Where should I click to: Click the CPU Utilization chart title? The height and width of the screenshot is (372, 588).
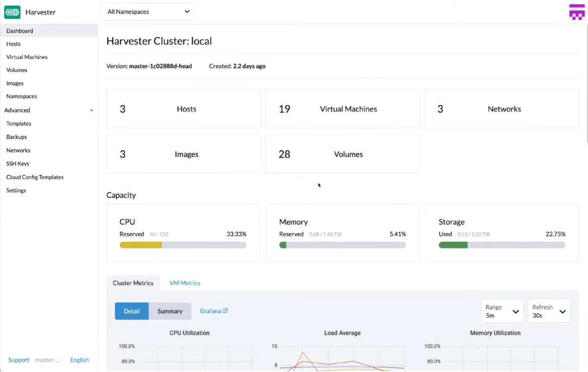[189, 333]
